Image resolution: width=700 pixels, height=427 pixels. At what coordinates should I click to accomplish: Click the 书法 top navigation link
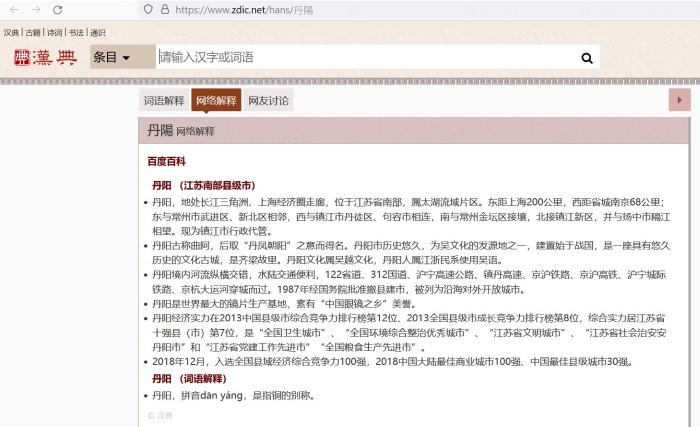coord(76,33)
